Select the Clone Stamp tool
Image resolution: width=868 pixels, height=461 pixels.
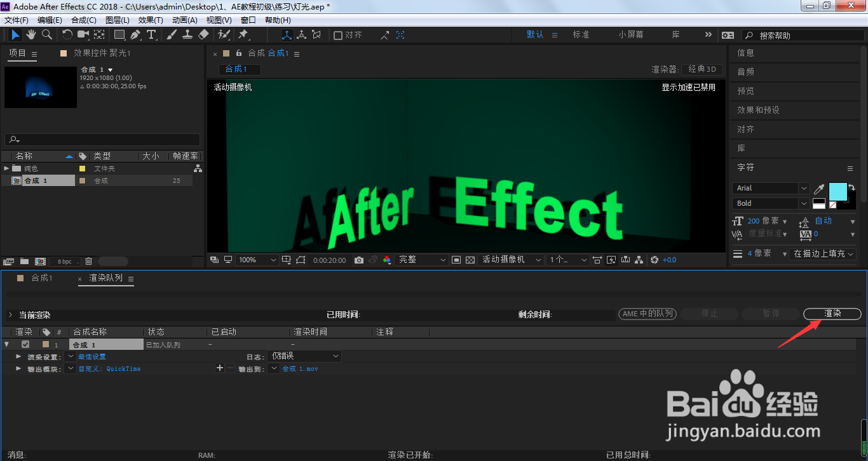[187, 35]
